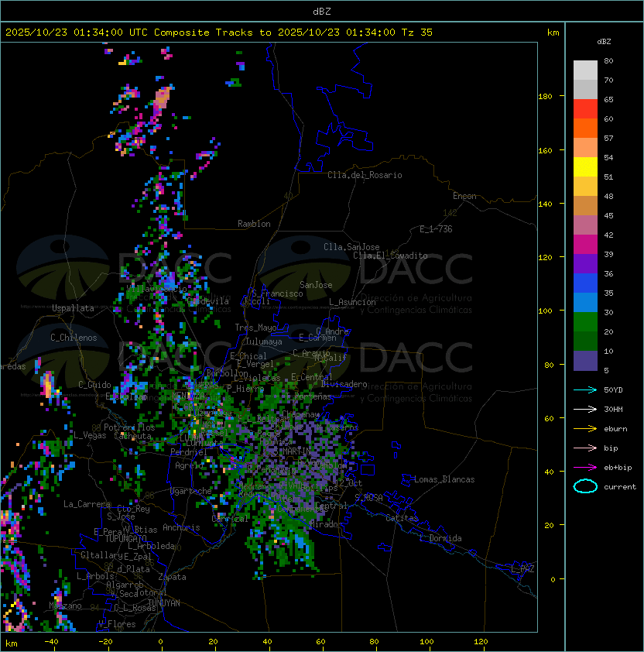
Task: Pick the green 20–30 dBZ swatch
Action: pos(585,322)
